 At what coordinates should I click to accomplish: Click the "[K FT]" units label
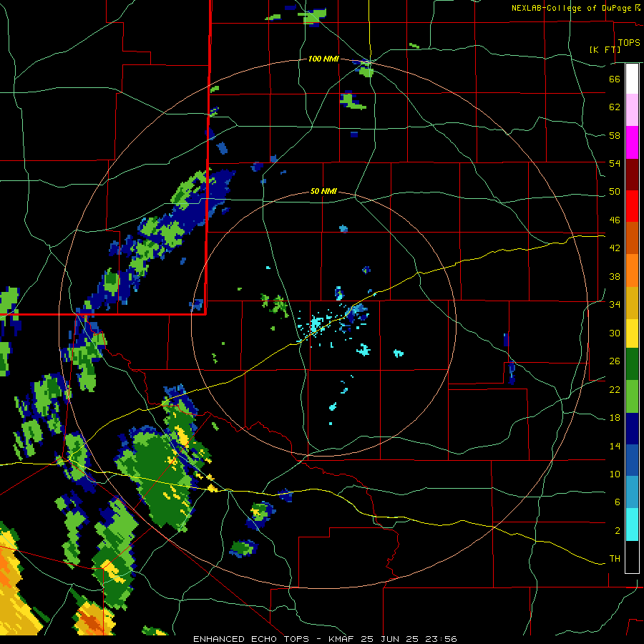click(605, 49)
